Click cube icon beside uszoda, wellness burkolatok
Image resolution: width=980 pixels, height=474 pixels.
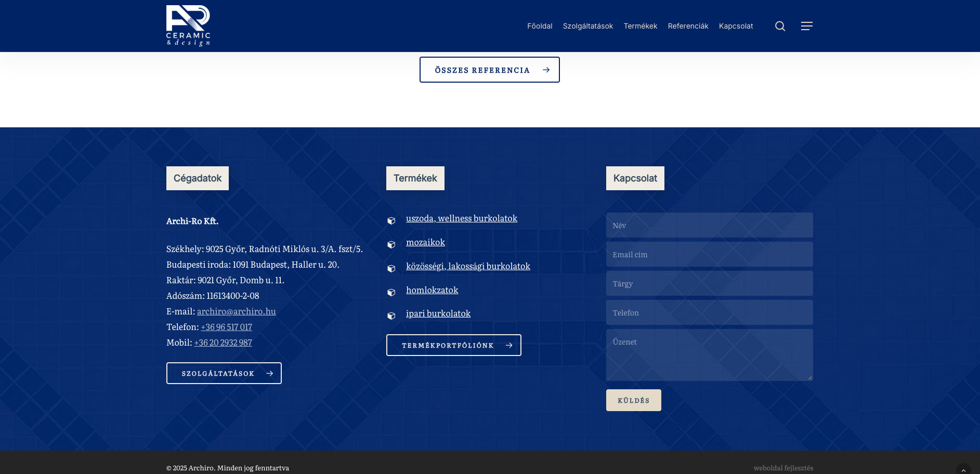391,221
